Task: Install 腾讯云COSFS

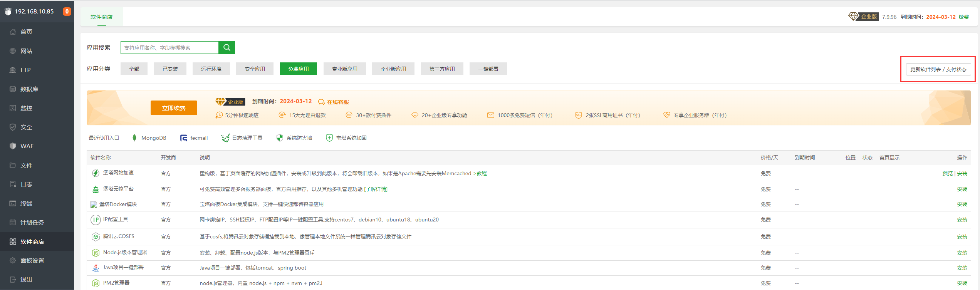Action: coord(962,236)
